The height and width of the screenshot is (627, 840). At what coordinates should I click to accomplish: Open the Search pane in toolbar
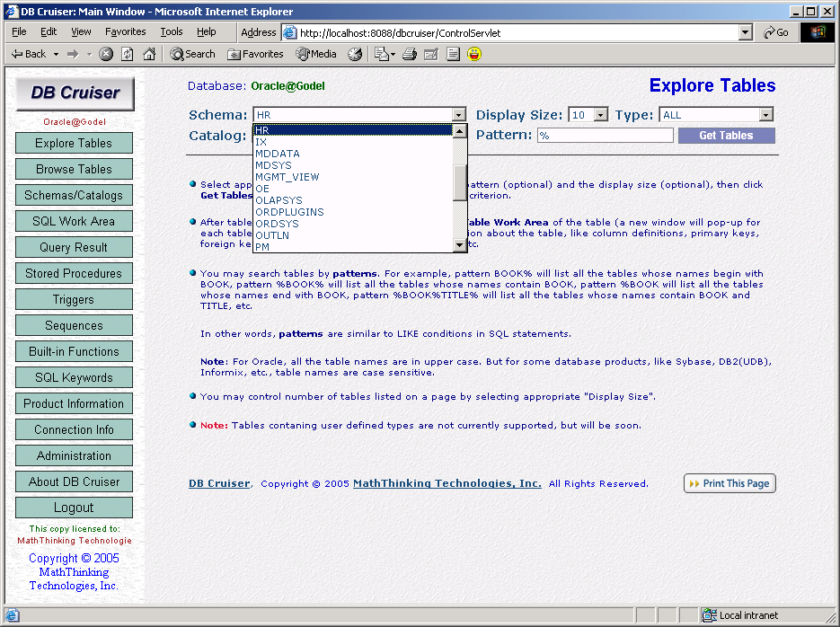tap(192, 54)
